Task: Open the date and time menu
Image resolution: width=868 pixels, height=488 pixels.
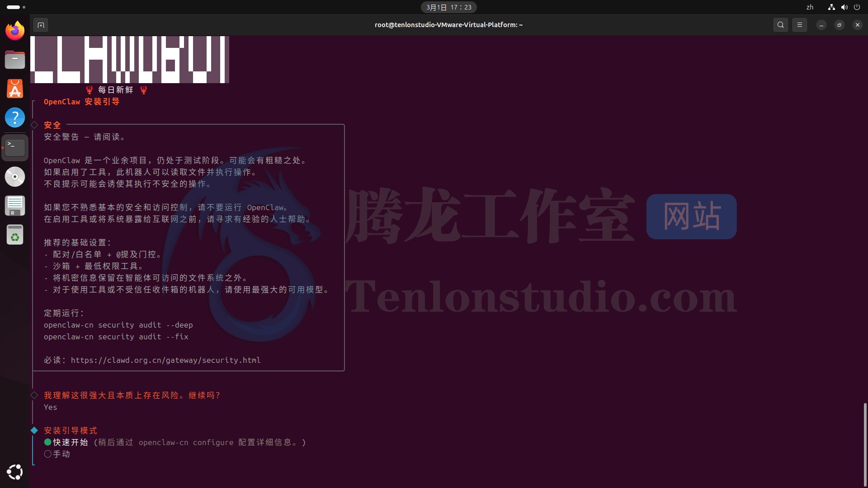Action: (x=448, y=7)
